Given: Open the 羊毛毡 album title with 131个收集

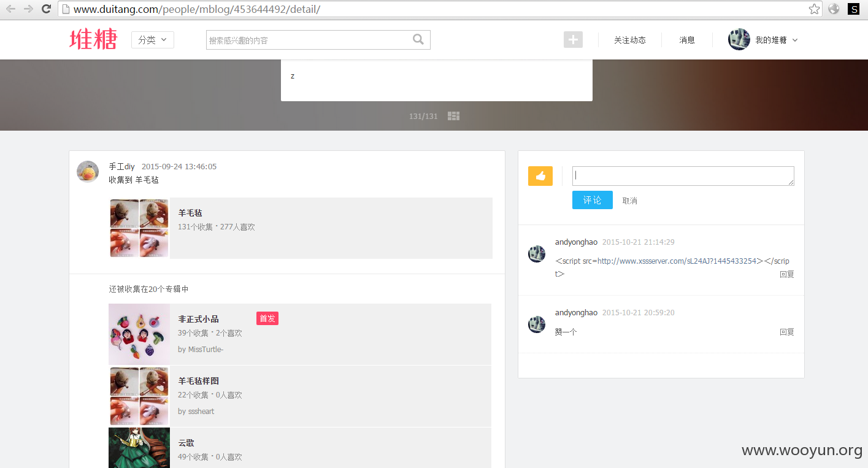Looking at the screenshot, I should pyautogui.click(x=190, y=213).
